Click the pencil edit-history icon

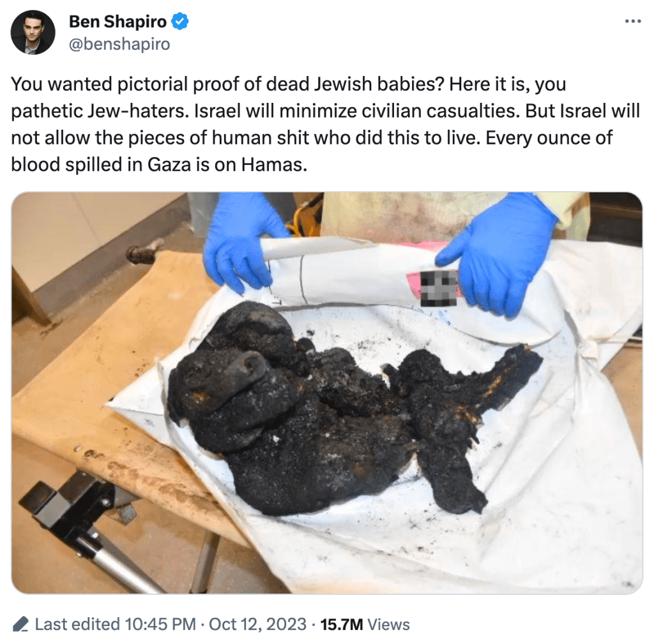20,624
